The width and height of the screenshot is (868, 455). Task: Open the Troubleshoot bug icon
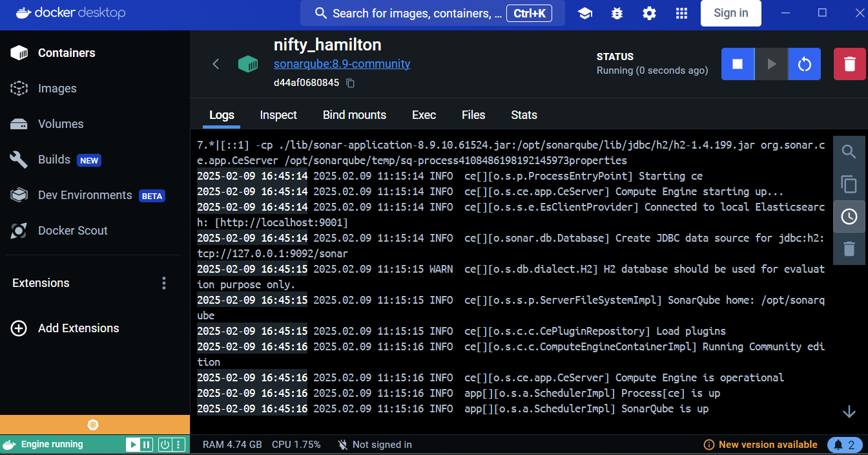point(617,13)
